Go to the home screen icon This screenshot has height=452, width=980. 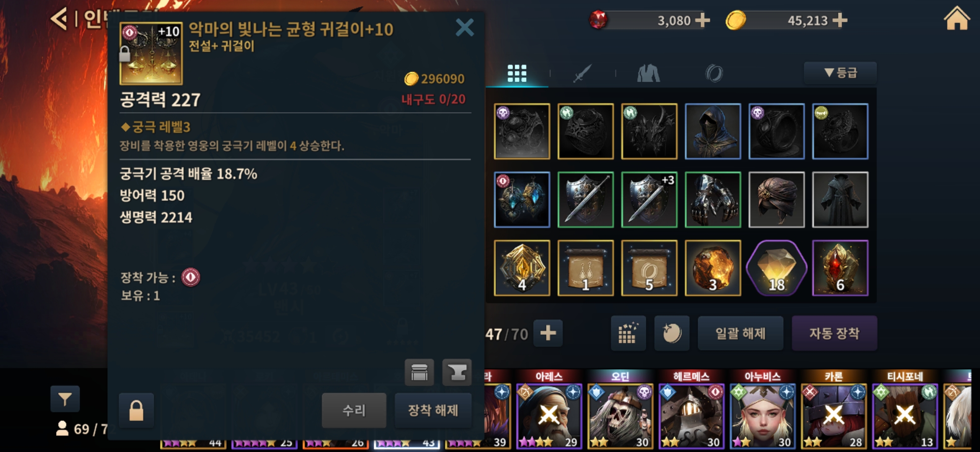click(x=957, y=19)
